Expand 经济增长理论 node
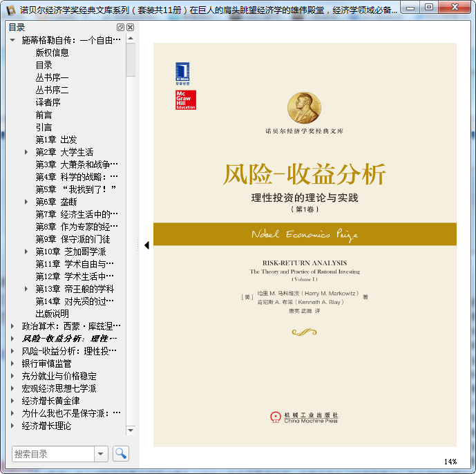 point(12,426)
